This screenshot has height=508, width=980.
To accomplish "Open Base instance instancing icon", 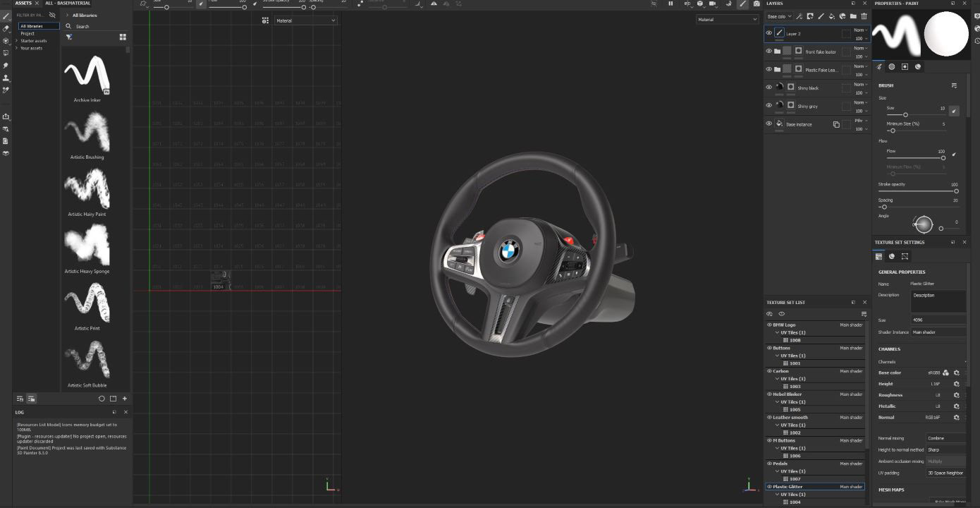I will coord(836,124).
